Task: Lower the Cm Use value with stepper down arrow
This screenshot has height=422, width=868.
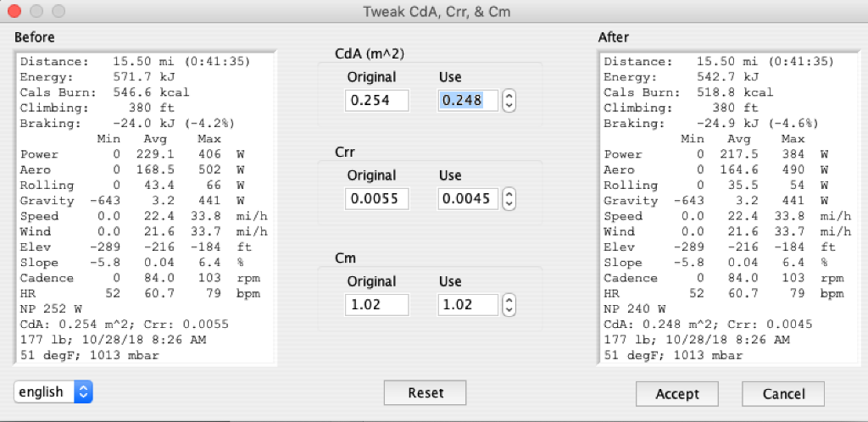Action: click(x=509, y=309)
